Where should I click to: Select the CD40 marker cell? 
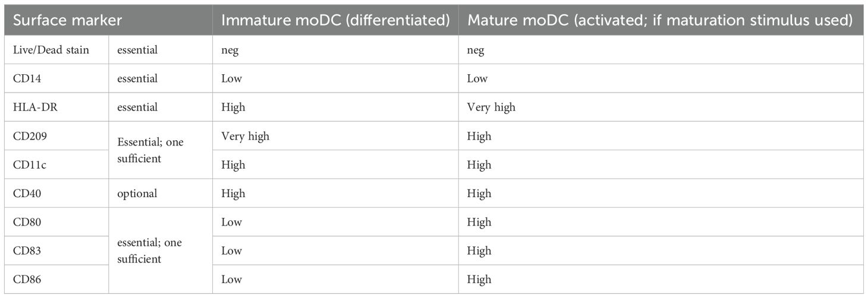tap(27, 194)
